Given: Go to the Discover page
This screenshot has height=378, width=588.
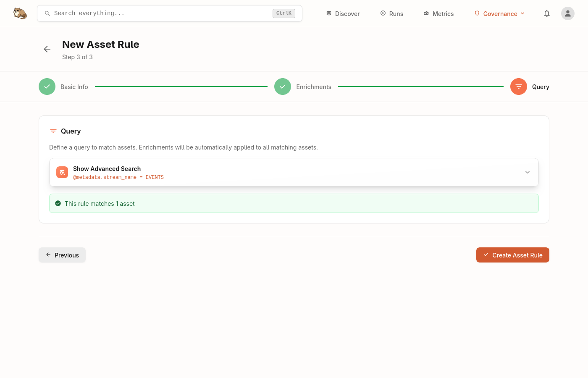Looking at the screenshot, I should [343, 13].
